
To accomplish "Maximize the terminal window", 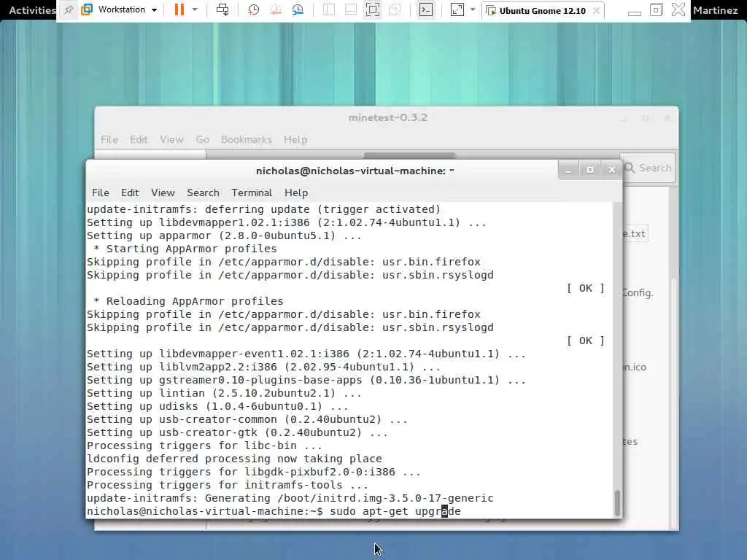I will point(589,170).
